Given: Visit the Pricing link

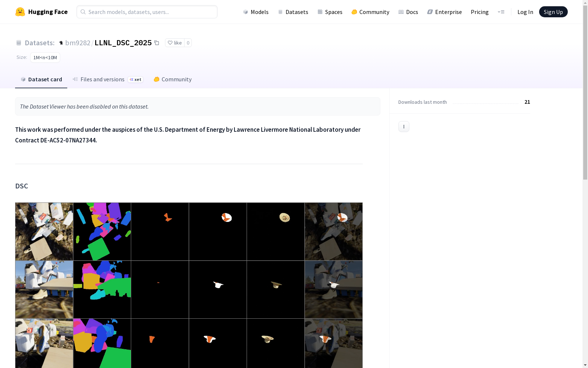Looking at the screenshot, I should tap(480, 12).
